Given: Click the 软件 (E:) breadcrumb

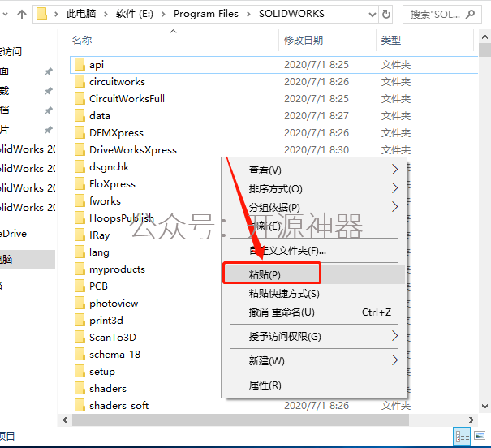Looking at the screenshot, I should (x=135, y=14).
